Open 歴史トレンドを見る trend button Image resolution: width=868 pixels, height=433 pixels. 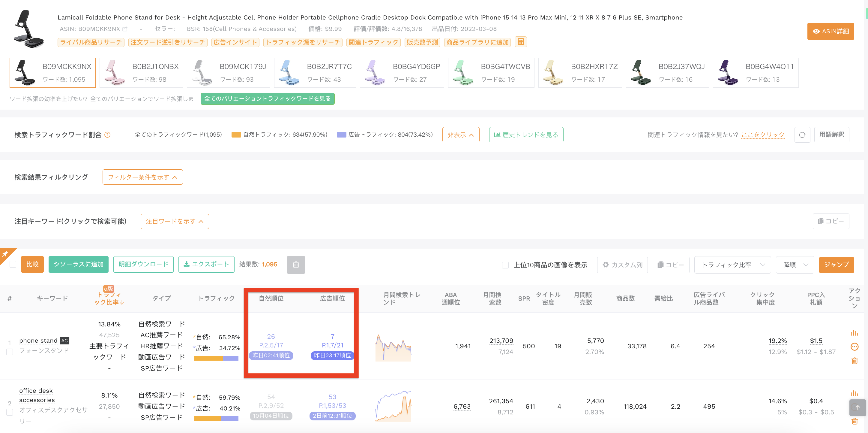526,135
